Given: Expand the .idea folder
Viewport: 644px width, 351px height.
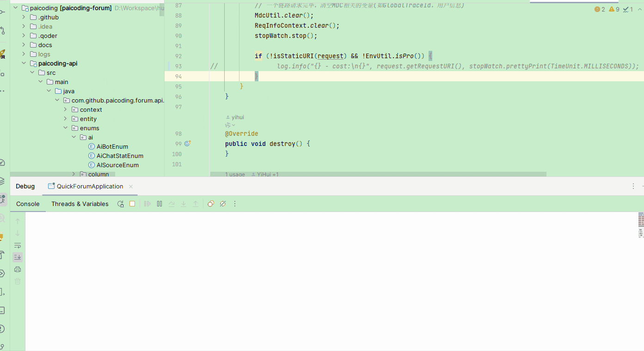Looking at the screenshot, I should coord(24,26).
